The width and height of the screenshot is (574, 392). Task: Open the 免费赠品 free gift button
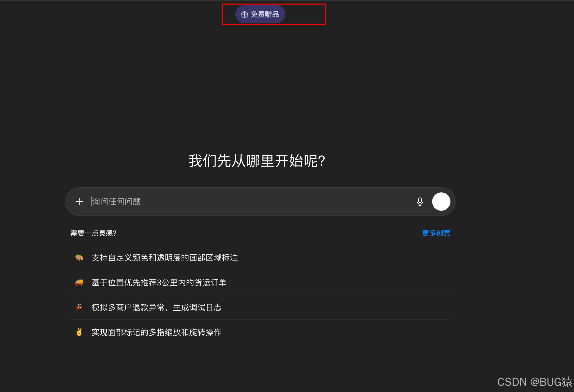point(260,14)
